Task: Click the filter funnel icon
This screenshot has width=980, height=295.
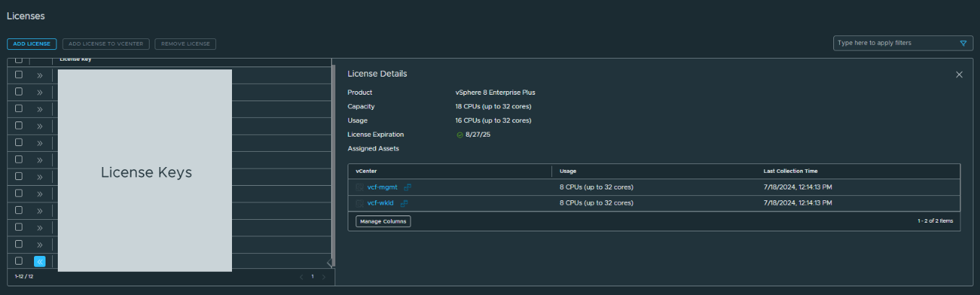Action: (963, 43)
